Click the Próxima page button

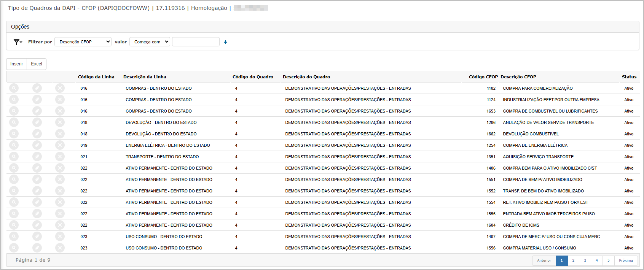(x=626, y=260)
